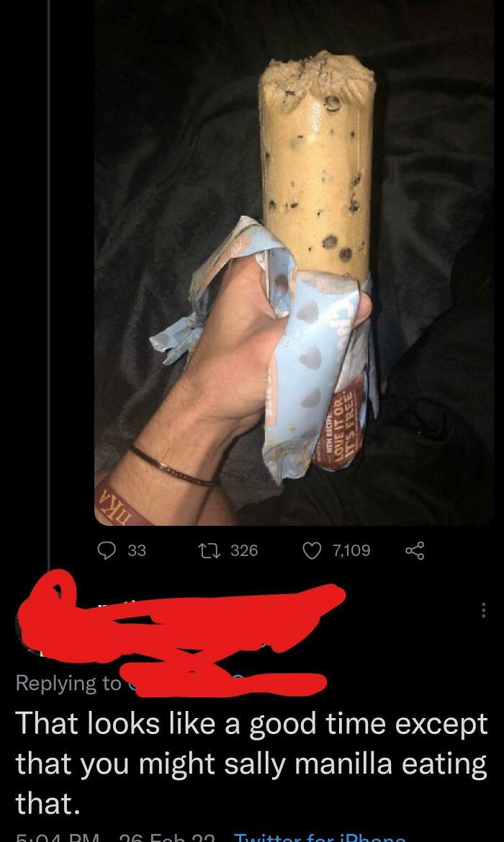The width and height of the screenshot is (504, 842).
Task: View the 33 replies count
Action: pos(136,550)
